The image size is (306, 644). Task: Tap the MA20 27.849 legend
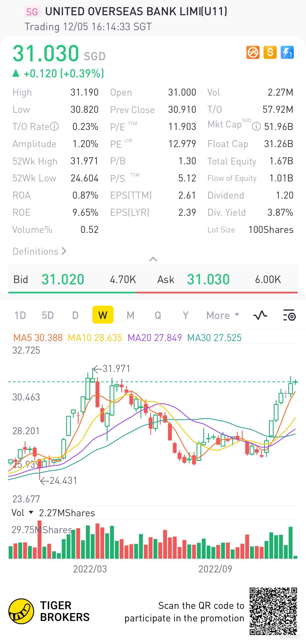[x=155, y=338]
